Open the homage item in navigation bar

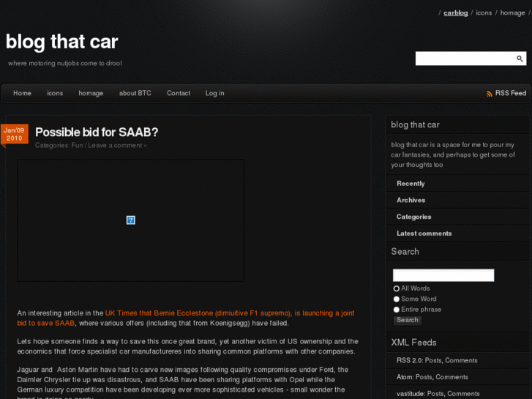click(91, 93)
